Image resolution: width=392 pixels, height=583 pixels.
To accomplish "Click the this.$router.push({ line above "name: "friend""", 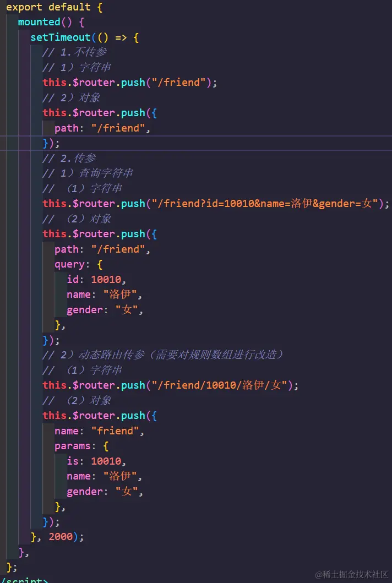I will click(x=100, y=416).
